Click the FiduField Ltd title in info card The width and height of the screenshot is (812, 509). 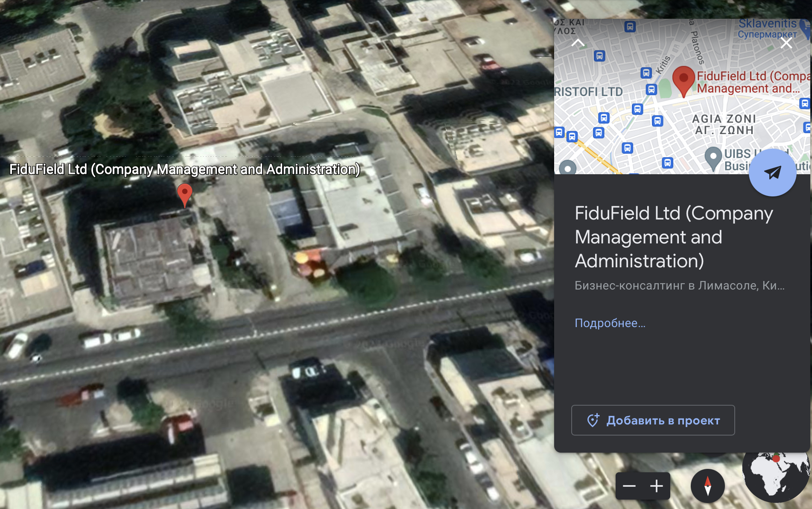tap(674, 237)
